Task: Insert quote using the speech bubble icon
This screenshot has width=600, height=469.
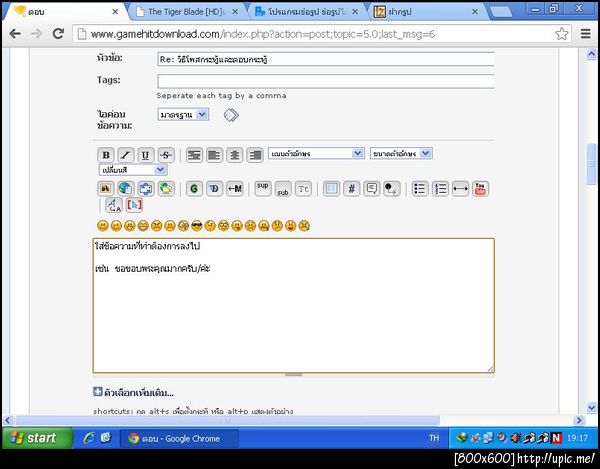Action: (x=372, y=189)
